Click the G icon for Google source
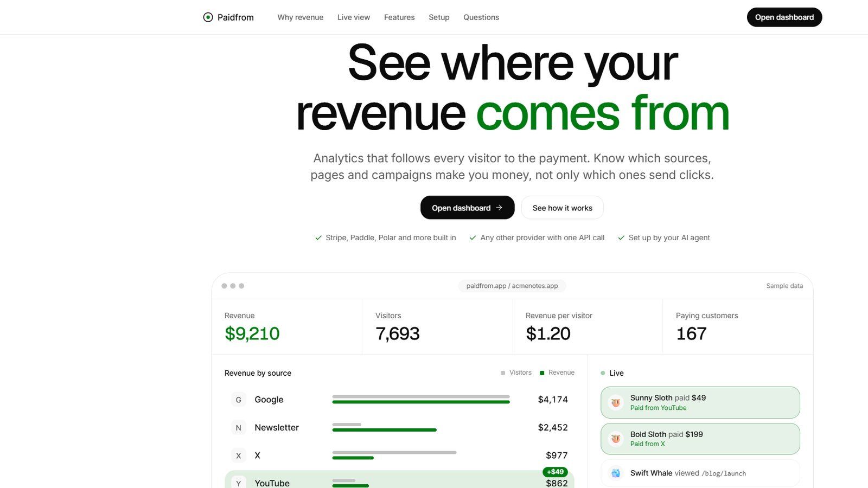This screenshot has height=488, width=868. pos(238,400)
